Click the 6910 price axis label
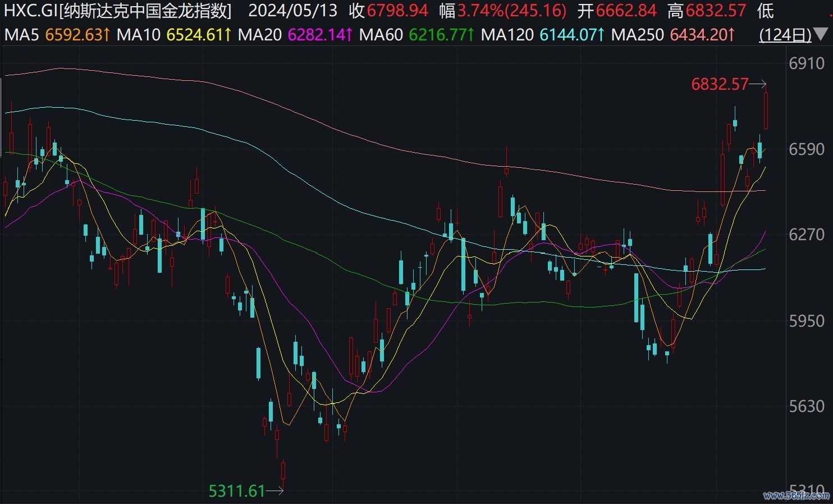The height and width of the screenshot is (504, 833). pyautogui.click(x=806, y=63)
